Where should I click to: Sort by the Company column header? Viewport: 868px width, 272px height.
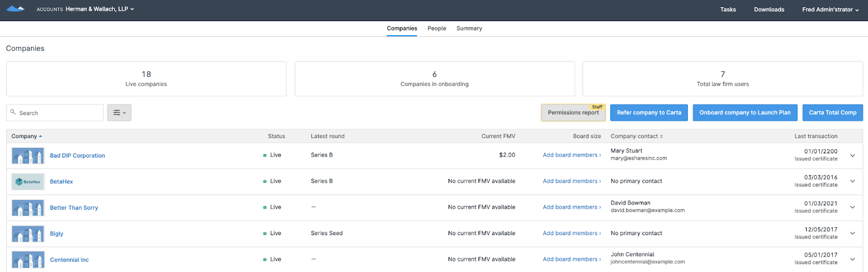(x=27, y=137)
